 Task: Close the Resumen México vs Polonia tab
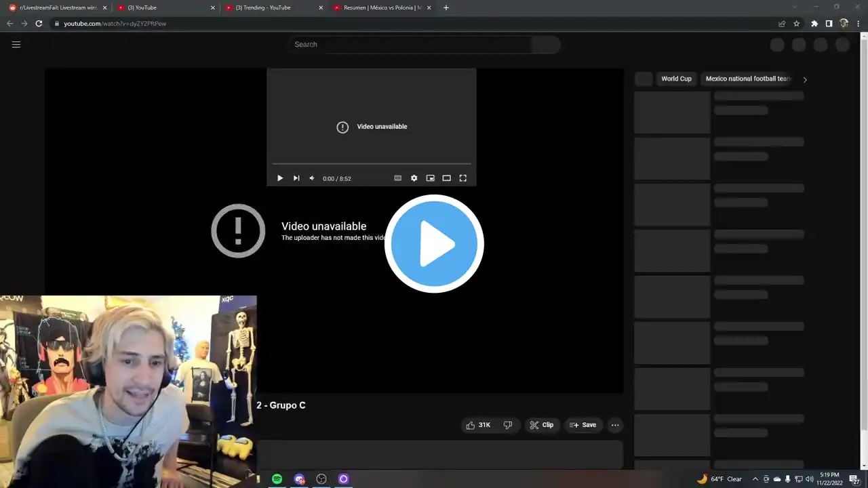429,7
